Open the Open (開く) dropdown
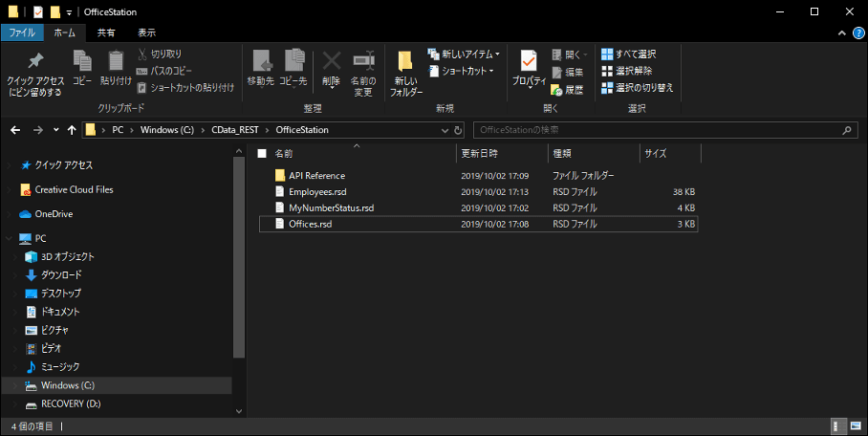The height and width of the screenshot is (436, 868). [570, 54]
